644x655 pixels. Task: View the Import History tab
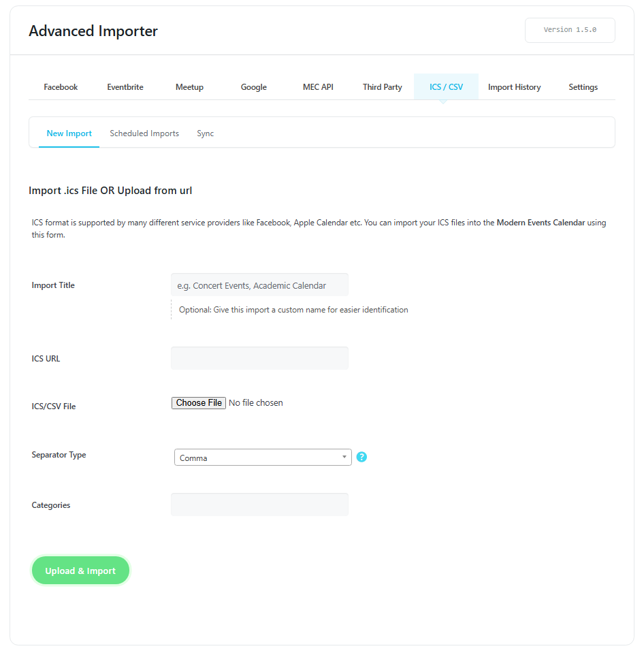point(514,87)
